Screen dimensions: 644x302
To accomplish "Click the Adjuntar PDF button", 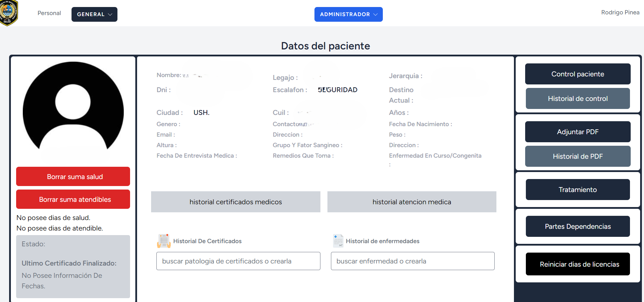I will point(577,132).
